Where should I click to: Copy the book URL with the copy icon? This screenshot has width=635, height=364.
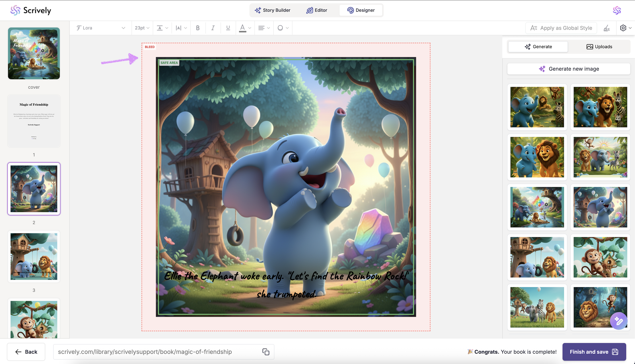266,352
